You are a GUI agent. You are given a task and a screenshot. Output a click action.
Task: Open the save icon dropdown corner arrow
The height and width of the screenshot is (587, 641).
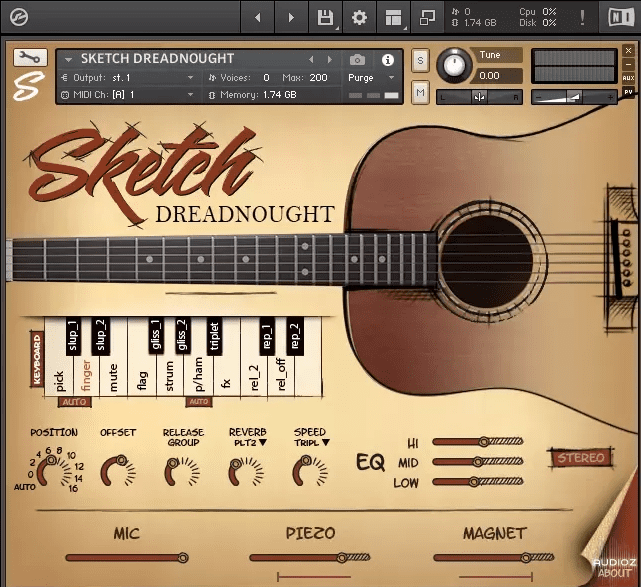pos(337,28)
